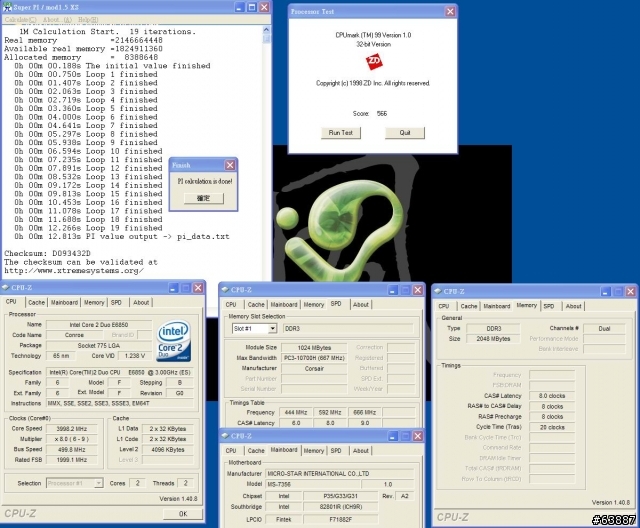The width and height of the screenshot is (640, 528).
Task: Click the memory Size value 2048 MBytes
Action: 493,339
